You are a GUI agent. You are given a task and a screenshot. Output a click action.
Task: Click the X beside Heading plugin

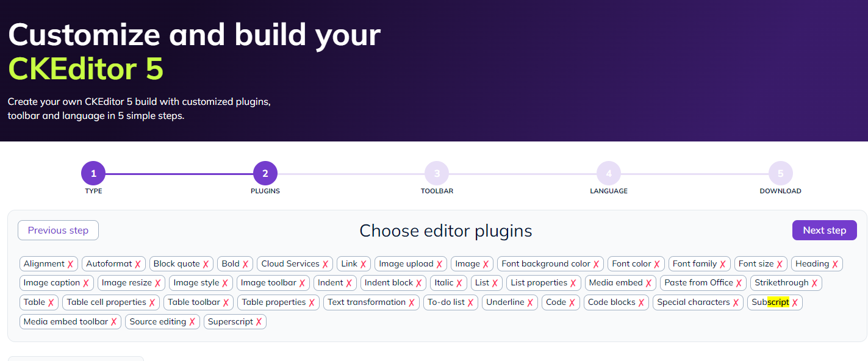(836, 264)
